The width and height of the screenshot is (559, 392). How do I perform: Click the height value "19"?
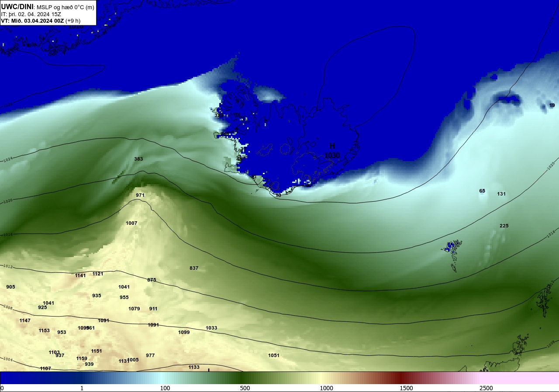tap(552, 105)
